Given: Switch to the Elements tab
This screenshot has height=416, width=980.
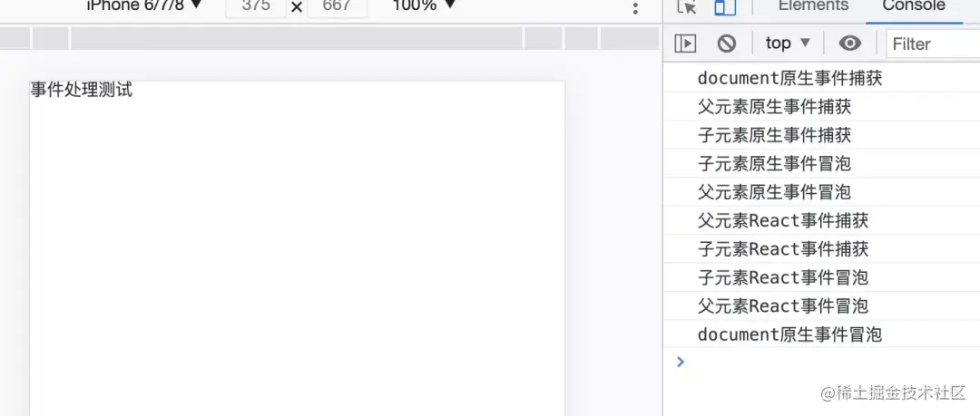Looking at the screenshot, I should pos(813,5).
